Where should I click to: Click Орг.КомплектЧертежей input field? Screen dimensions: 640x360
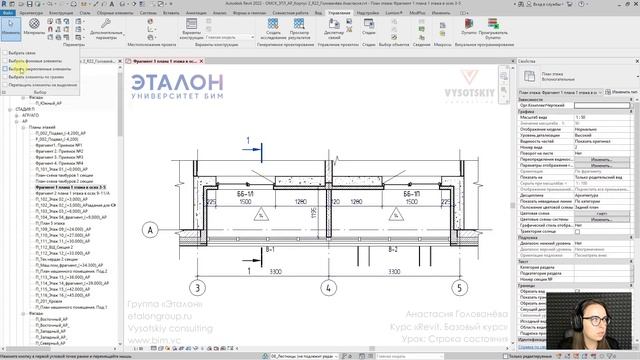[x=602, y=105]
